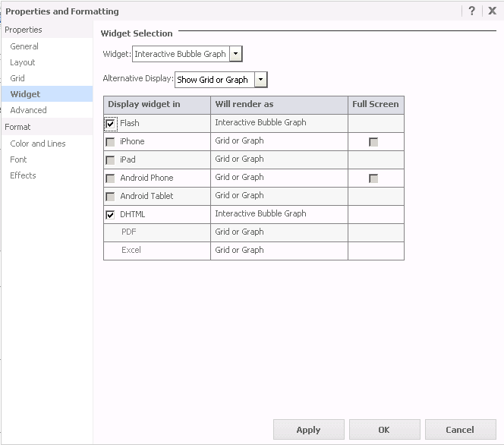Click Android Phone row's Grid or Graph cell

pos(279,178)
